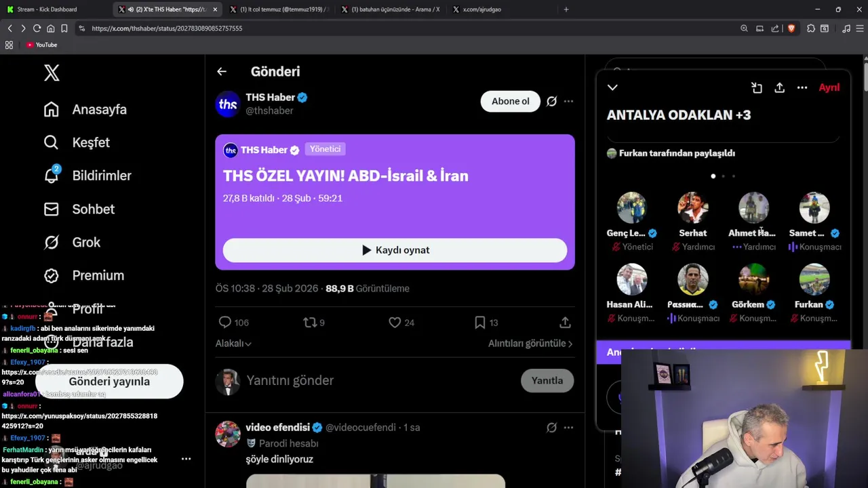868x488 pixels.
Task: Open more options on THS Haber post
Action: [568, 101]
